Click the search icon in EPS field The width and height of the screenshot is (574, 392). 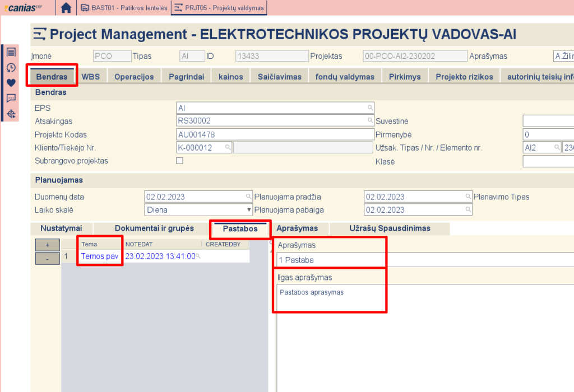pos(370,108)
